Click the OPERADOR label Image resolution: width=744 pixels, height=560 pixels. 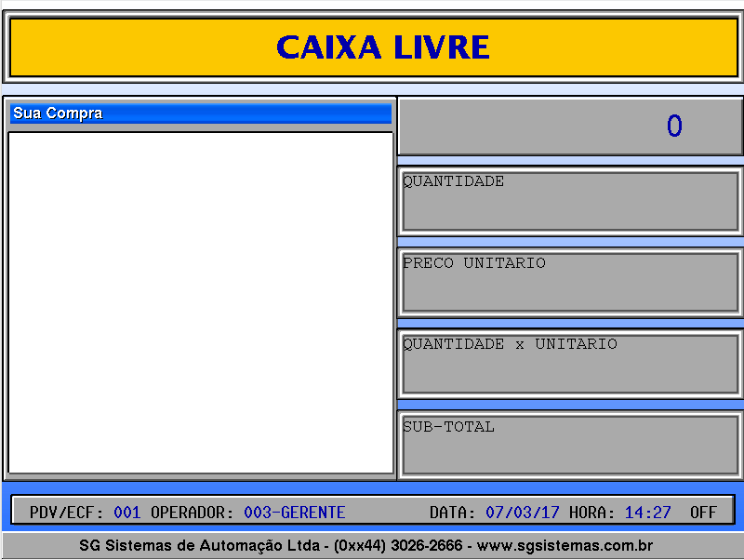[x=193, y=513]
